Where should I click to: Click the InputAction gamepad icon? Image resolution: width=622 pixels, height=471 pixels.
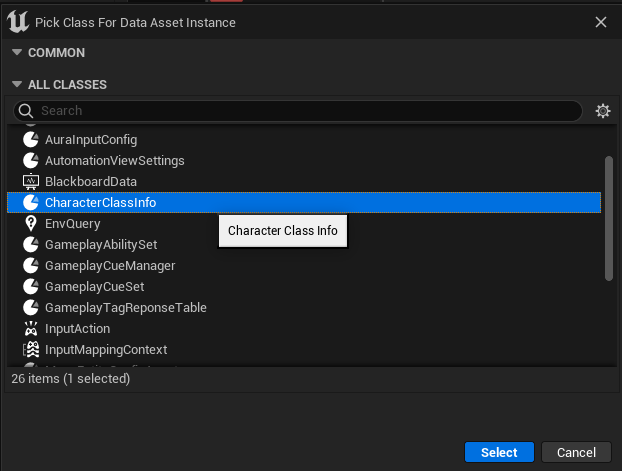(30, 329)
